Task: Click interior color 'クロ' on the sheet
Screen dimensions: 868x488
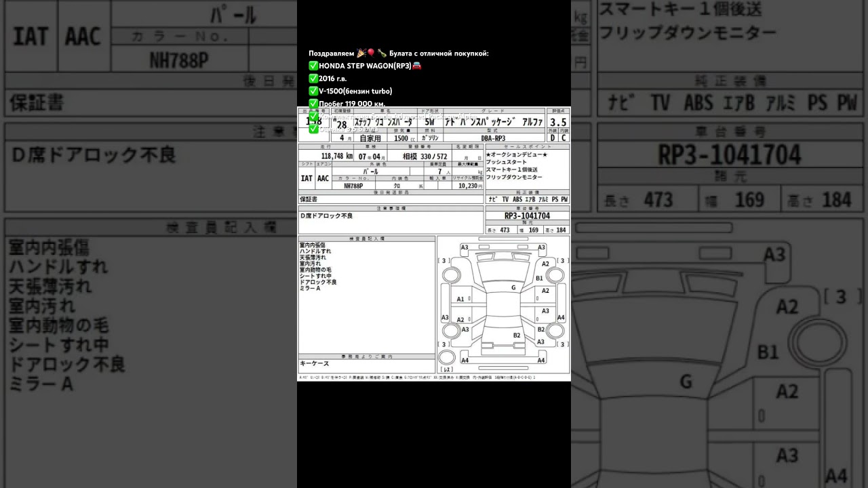Action: pyautogui.click(x=397, y=185)
